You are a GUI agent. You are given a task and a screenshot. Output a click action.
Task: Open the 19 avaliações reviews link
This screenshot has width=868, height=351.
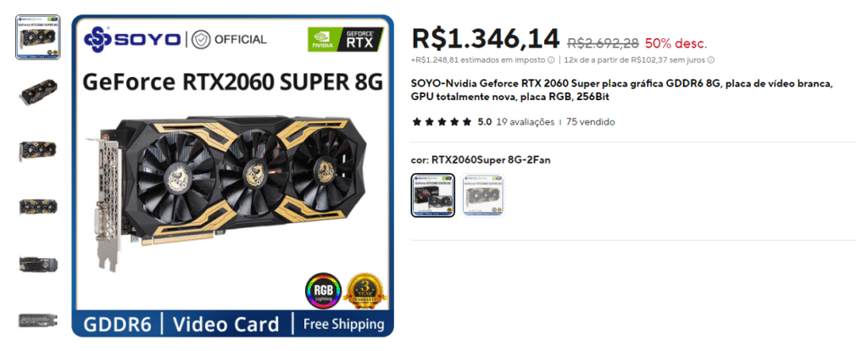[x=525, y=122]
